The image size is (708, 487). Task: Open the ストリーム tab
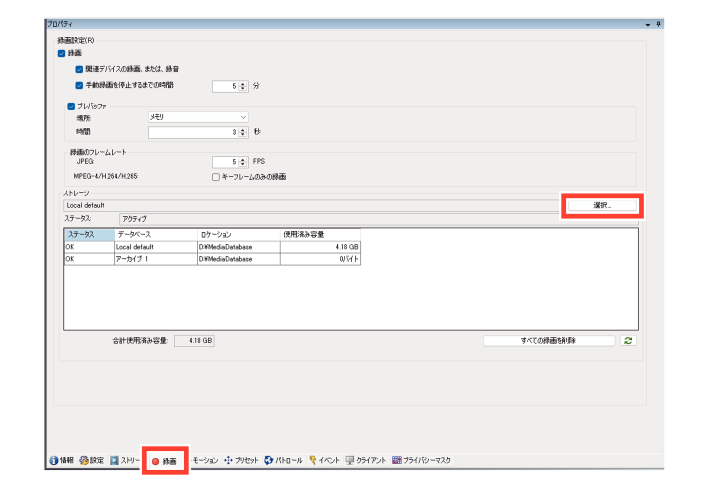pos(125,460)
